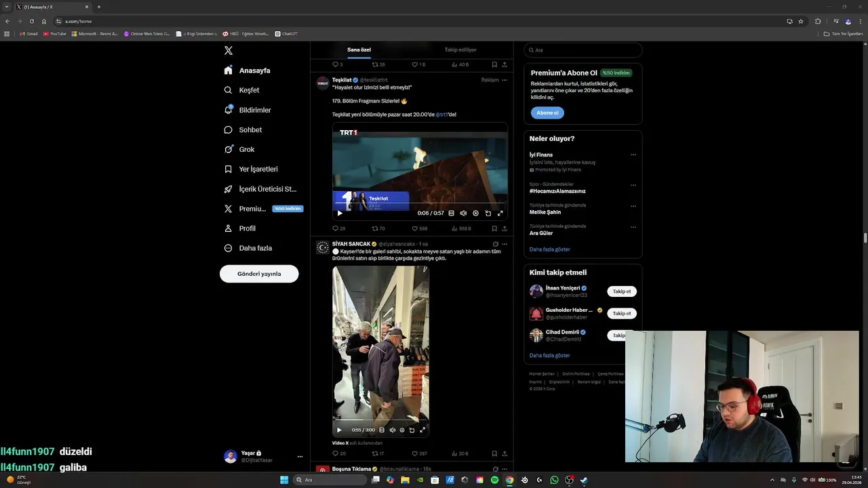Seek along the Teşkilat video progress bar

[420, 203]
